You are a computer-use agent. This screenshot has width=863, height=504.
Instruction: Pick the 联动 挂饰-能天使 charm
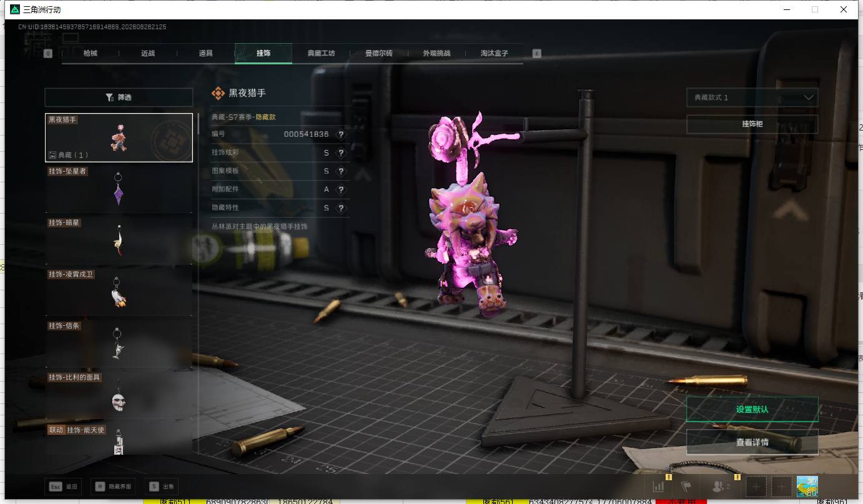tap(119, 439)
